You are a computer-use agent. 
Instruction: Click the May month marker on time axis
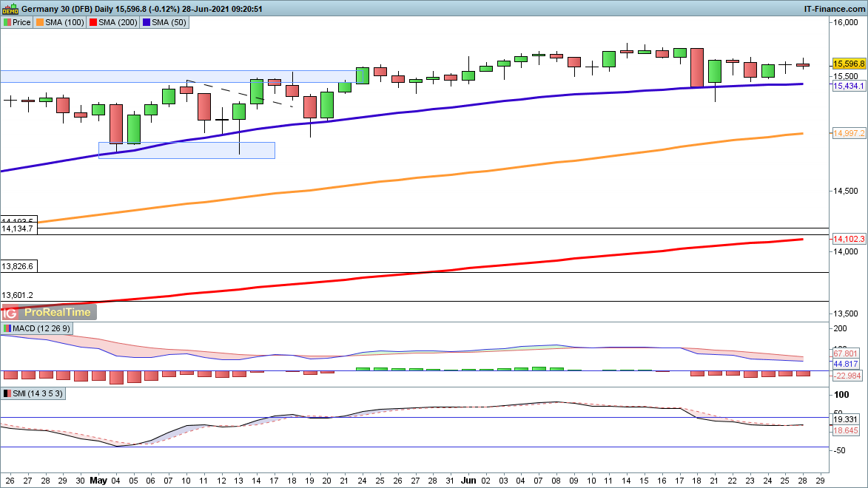tap(98, 480)
